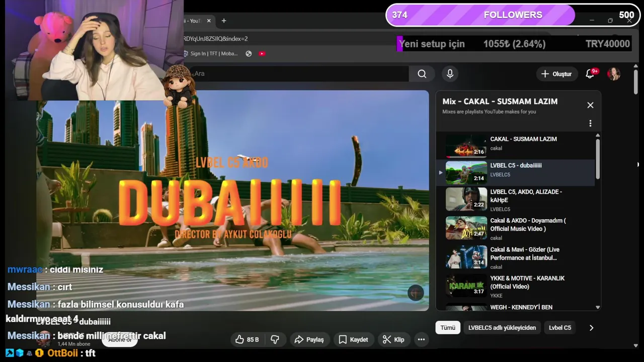The image size is (644, 362).
Task: Open the Mix playlist options menu
Action: 590,123
